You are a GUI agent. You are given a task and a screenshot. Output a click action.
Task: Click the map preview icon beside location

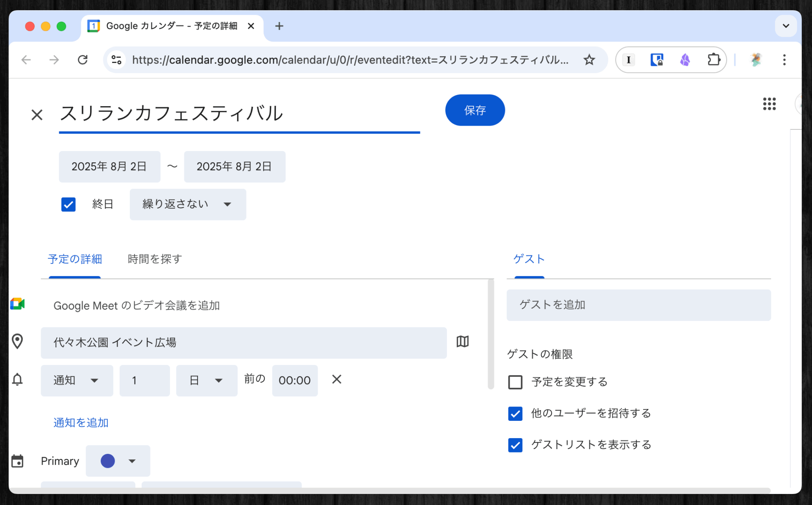tap(462, 341)
